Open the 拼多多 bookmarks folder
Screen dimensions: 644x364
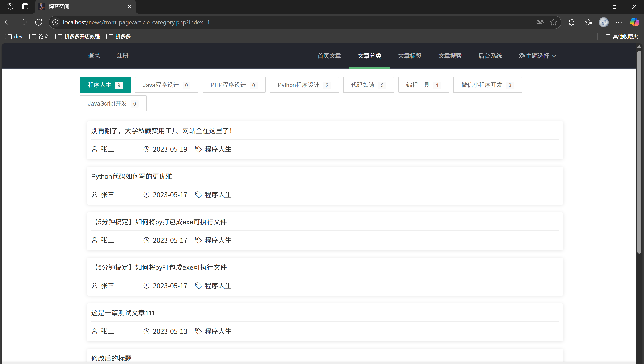click(119, 37)
